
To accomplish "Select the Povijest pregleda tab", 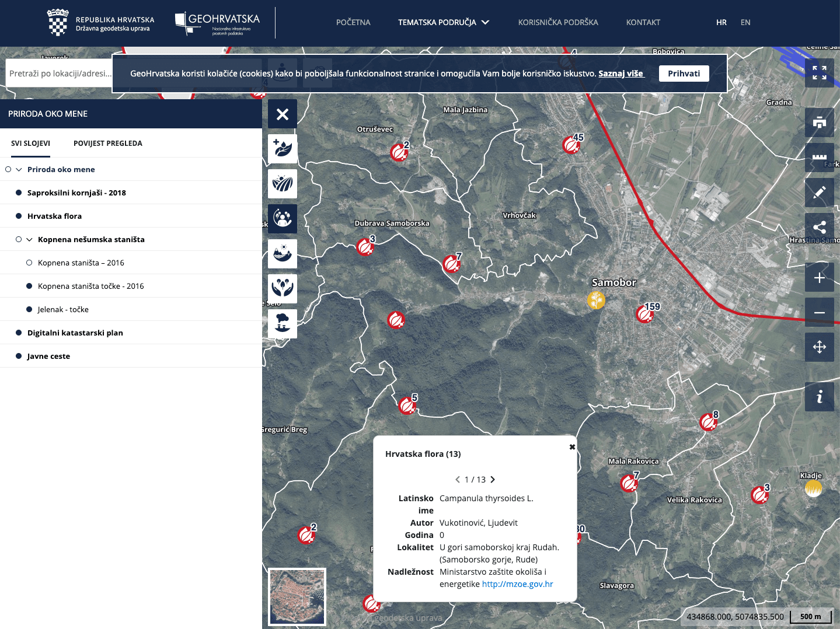I will point(108,143).
